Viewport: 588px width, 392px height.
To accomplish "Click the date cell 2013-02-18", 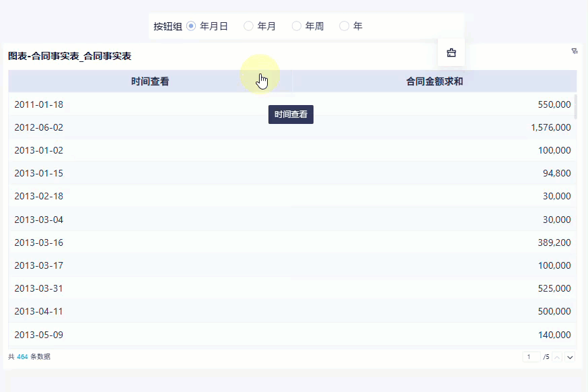I will click(x=38, y=196).
